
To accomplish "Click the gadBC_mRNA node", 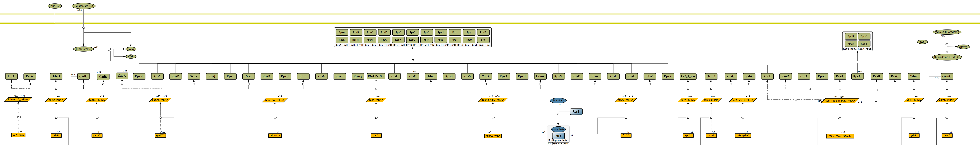I will [x=97, y=100].
